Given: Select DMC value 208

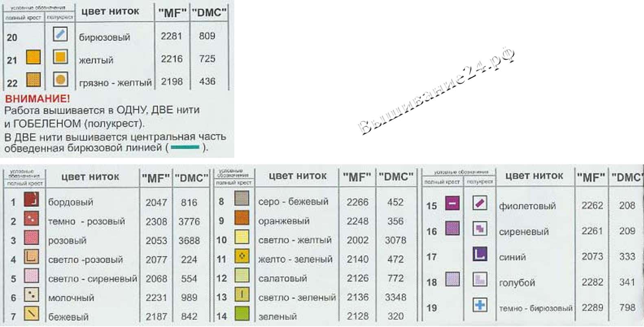Looking at the screenshot, I should 627,205.
